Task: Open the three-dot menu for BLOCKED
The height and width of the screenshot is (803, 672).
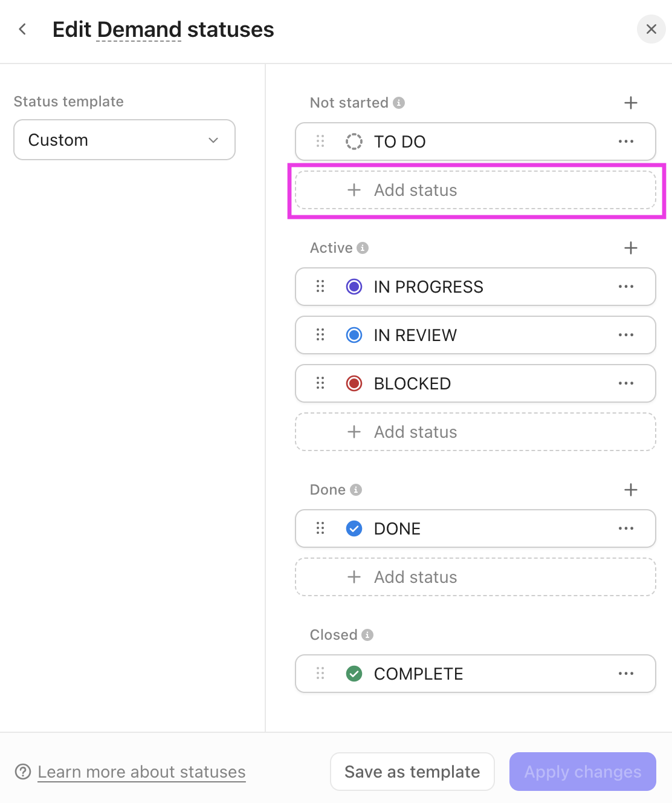Action: pos(626,383)
